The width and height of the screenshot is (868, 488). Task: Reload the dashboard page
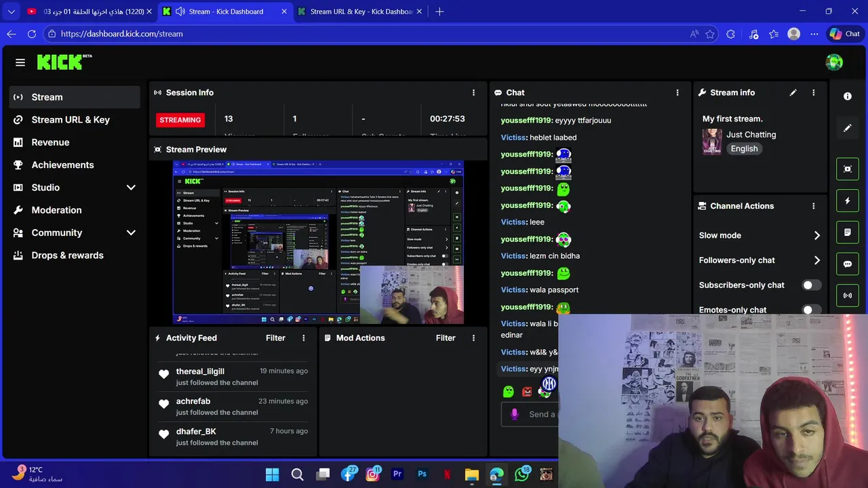pos(32,34)
